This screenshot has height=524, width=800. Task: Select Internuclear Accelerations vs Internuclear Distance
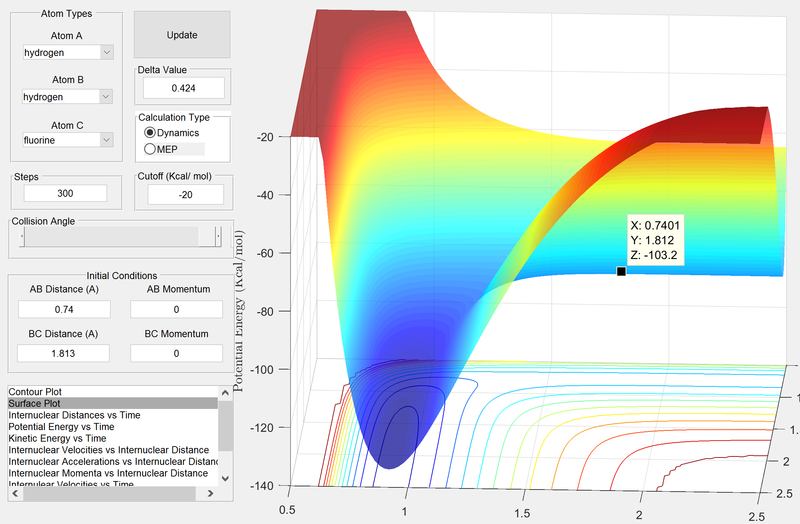pos(113,462)
